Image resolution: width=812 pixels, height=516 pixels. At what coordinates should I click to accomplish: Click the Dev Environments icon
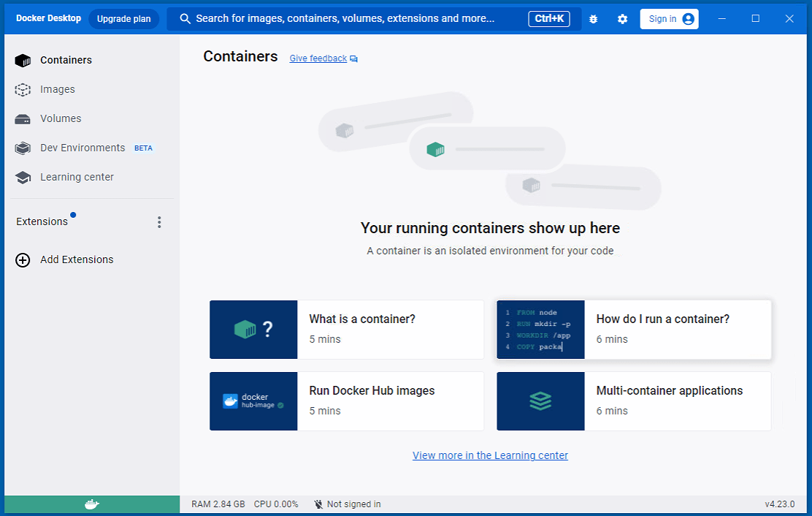[x=23, y=148]
